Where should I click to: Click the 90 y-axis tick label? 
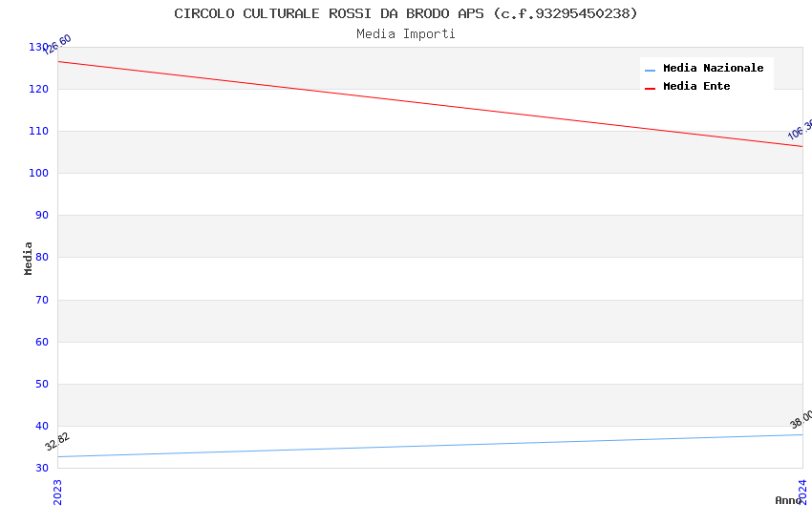42,215
